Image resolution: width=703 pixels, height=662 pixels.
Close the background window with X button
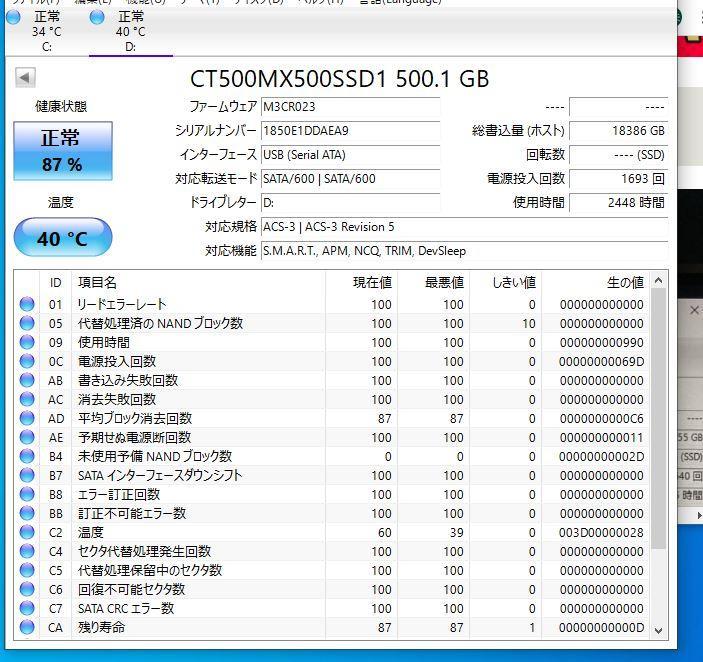[694, 310]
